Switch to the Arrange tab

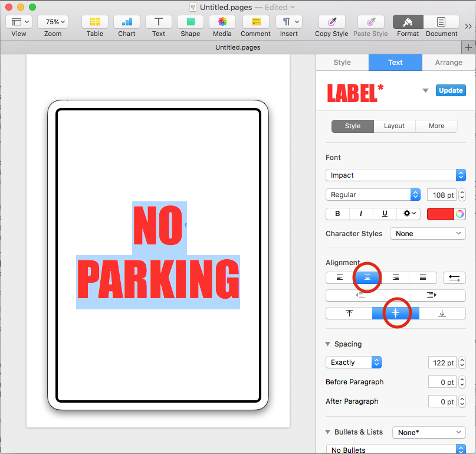(448, 63)
